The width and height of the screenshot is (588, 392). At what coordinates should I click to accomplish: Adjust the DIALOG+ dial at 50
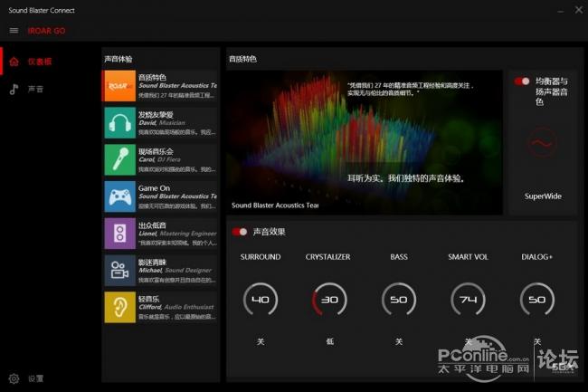pyautogui.click(x=537, y=300)
